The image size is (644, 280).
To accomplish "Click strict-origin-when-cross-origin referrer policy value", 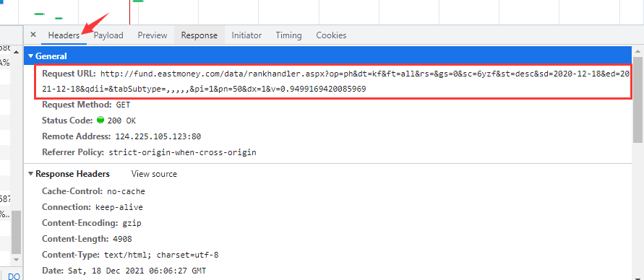I will click(182, 152).
